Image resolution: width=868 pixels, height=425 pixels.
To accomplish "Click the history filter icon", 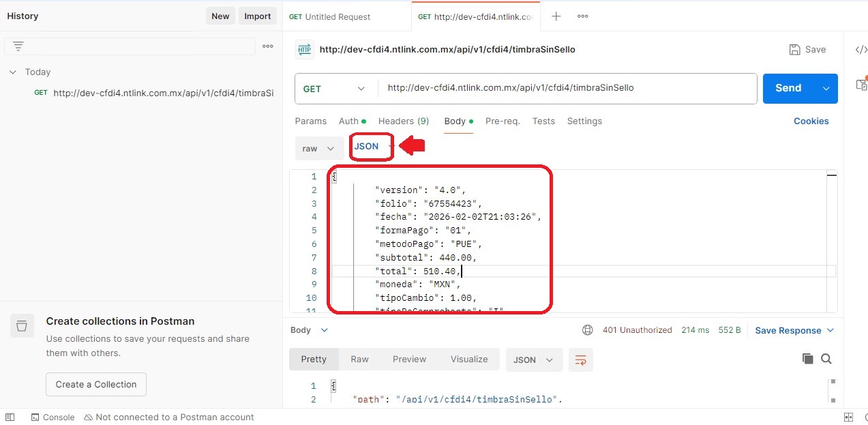I will tap(18, 46).
